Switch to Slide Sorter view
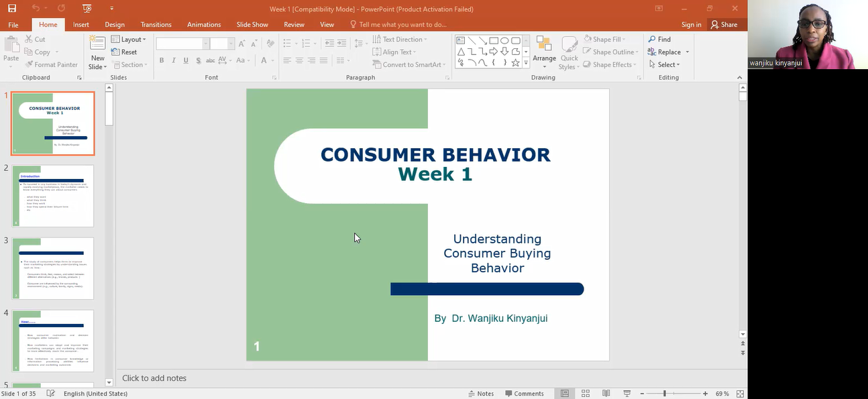The height and width of the screenshot is (399, 868). pos(586,394)
